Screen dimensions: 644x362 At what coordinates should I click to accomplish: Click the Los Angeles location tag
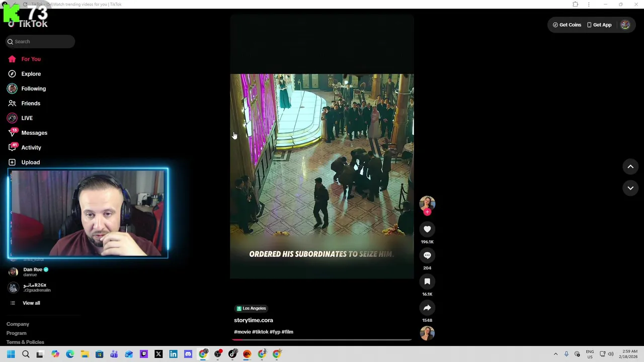coord(251,308)
